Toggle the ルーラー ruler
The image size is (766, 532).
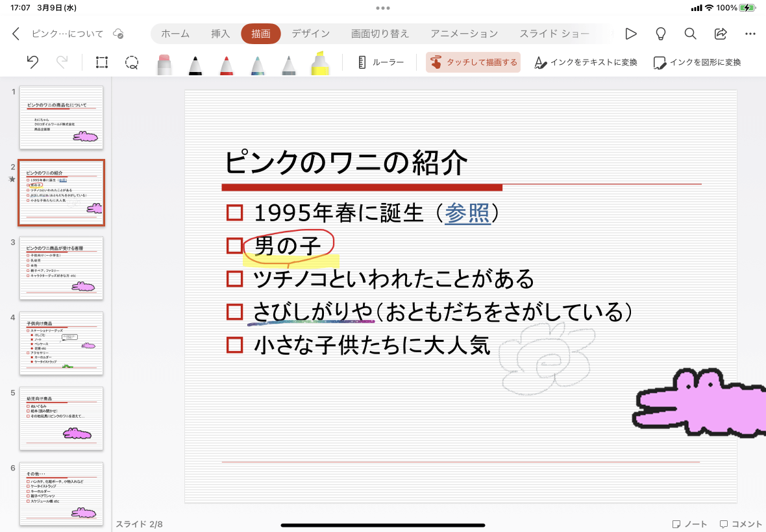[380, 62]
